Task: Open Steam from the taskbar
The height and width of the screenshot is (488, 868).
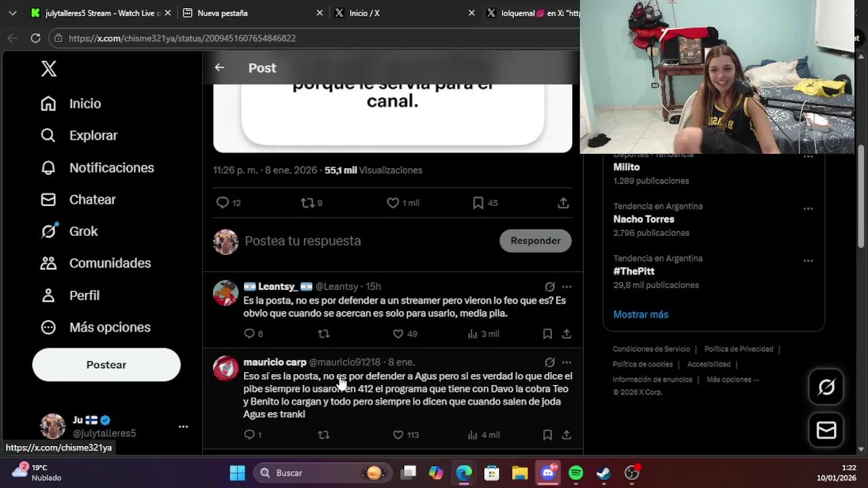Action: click(604, 472)
